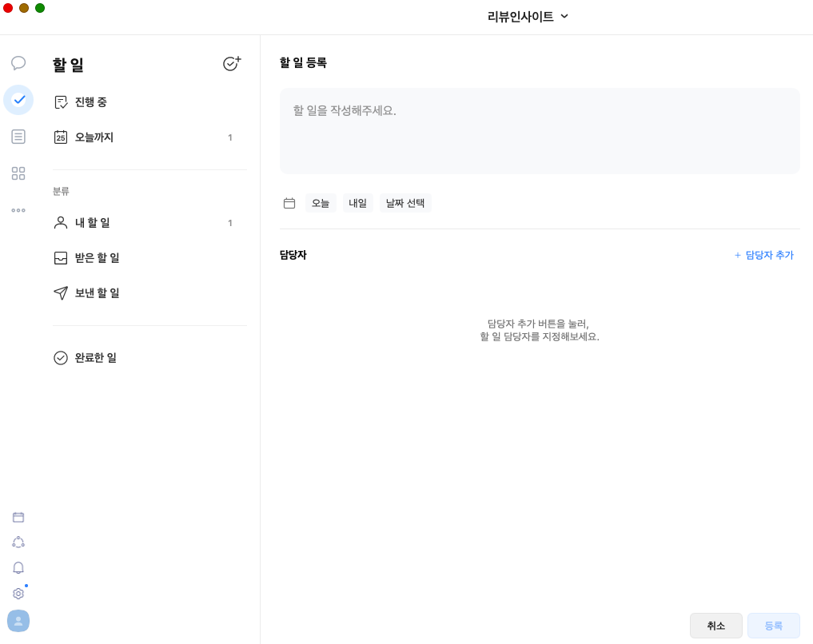Open the 진행 중 task list
Image resolution: width=813 pixels, height=644 pixels.
(91, 102)
